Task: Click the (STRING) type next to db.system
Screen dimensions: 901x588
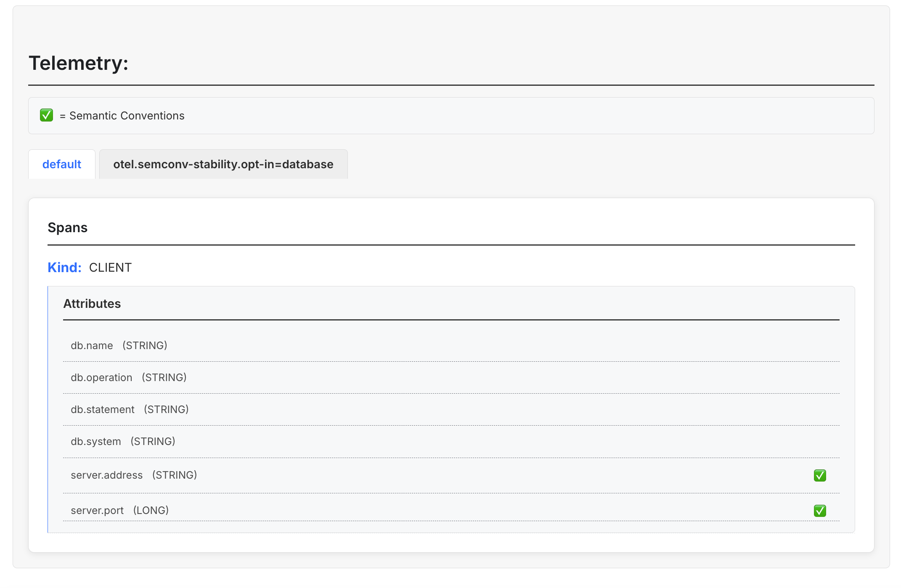Action: pos(153,441)
